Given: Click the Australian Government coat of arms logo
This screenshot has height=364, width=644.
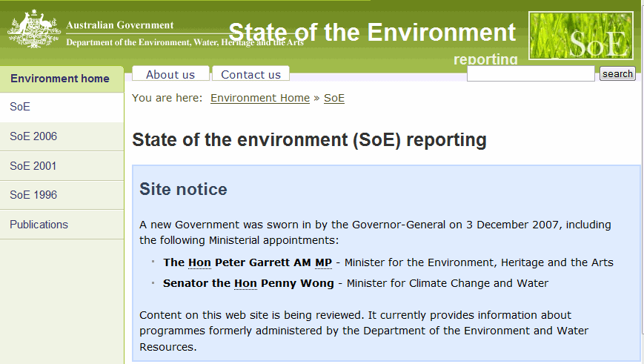Looking at the screenshot, I should (33, 29).
